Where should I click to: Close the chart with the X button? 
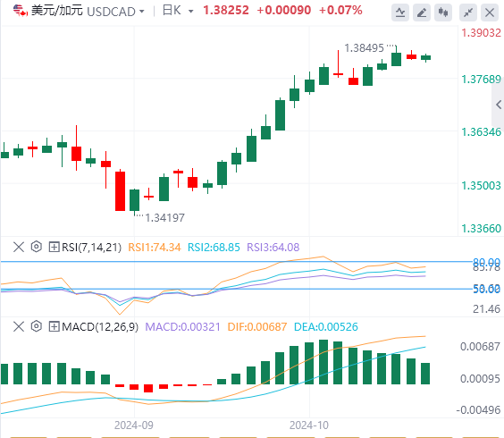[490, 13]
